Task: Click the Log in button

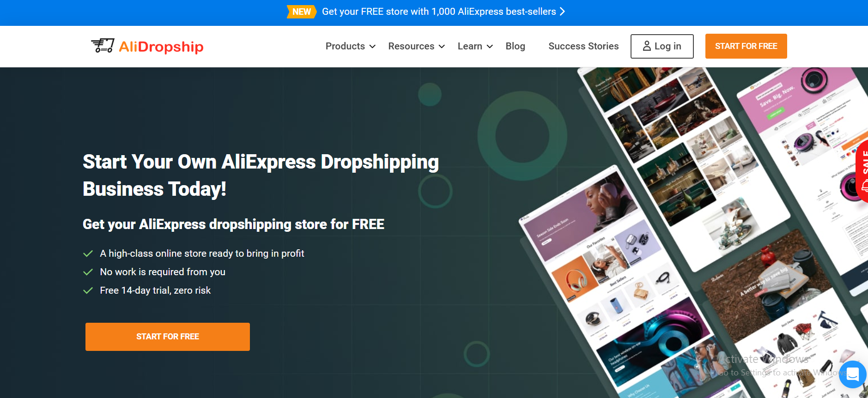Action: [x=662, y=46]
